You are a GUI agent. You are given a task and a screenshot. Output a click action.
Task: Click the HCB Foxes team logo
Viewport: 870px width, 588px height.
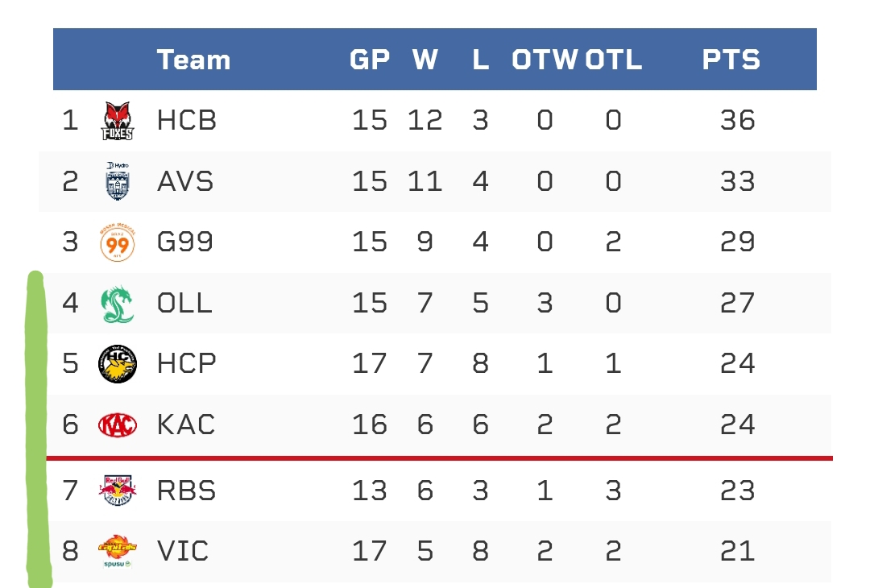click(118, 122)
